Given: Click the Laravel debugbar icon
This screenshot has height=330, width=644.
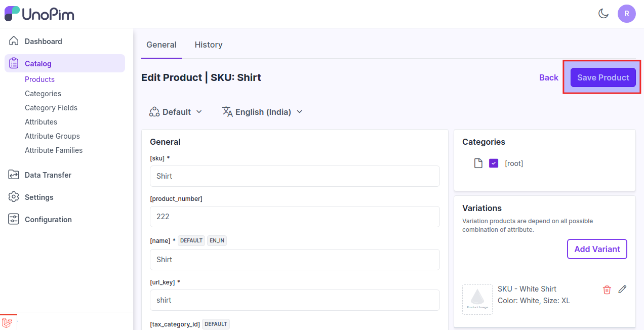Looking at the screenshot, I should click(7, 322).
